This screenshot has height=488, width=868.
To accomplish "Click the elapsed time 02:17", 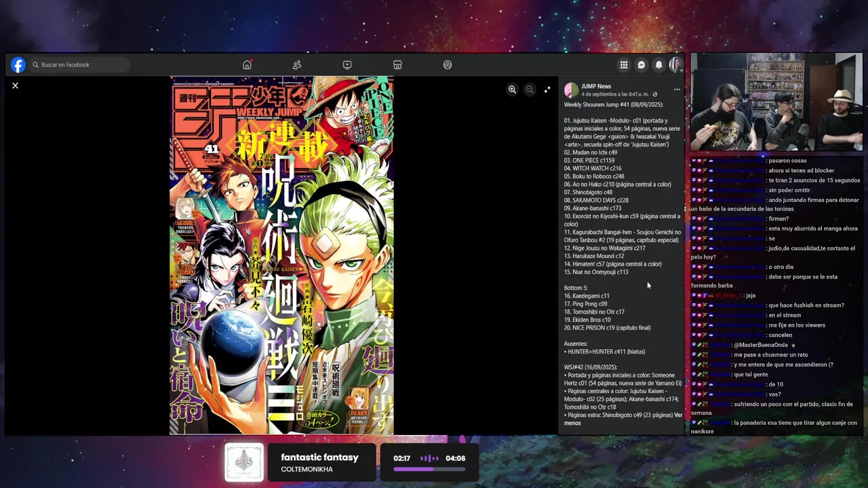I will click(x=401, y=458).
